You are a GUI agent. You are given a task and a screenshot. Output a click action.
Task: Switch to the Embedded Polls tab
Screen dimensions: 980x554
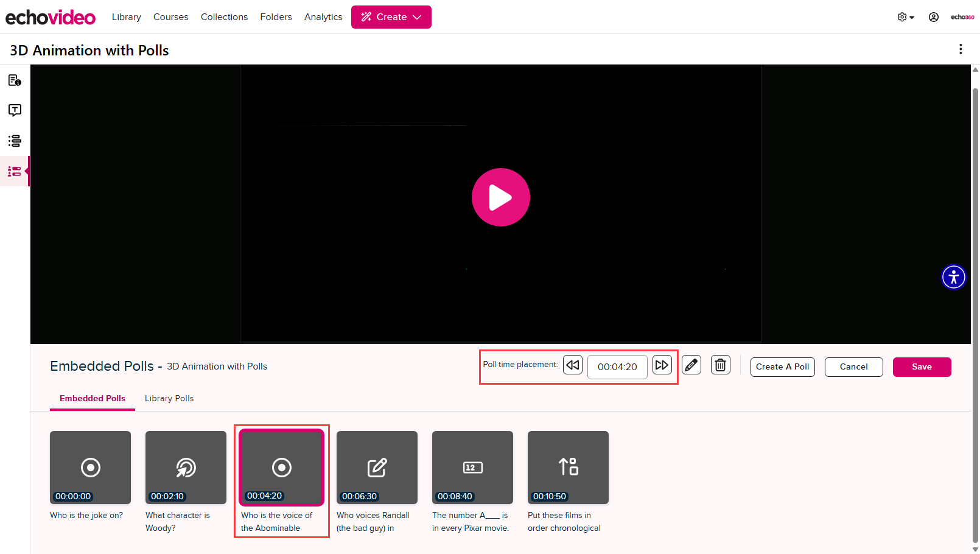[93, 399]
